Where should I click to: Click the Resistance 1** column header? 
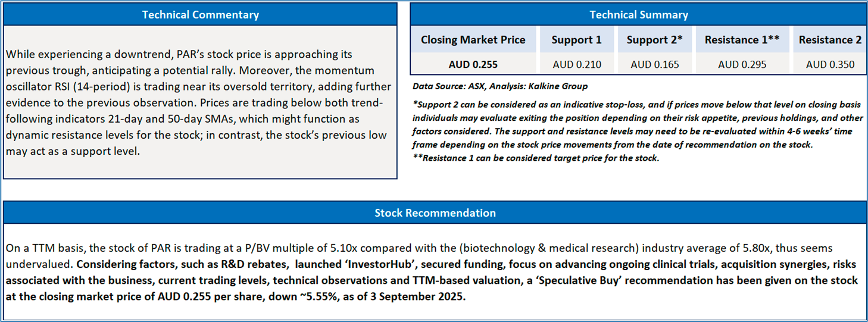click(742, 40)
